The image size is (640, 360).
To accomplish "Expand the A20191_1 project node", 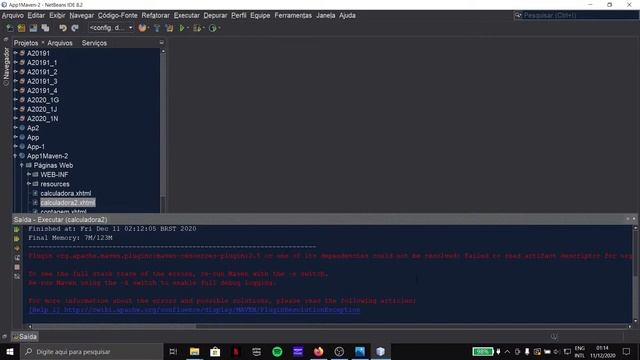I will click(16, 62).
